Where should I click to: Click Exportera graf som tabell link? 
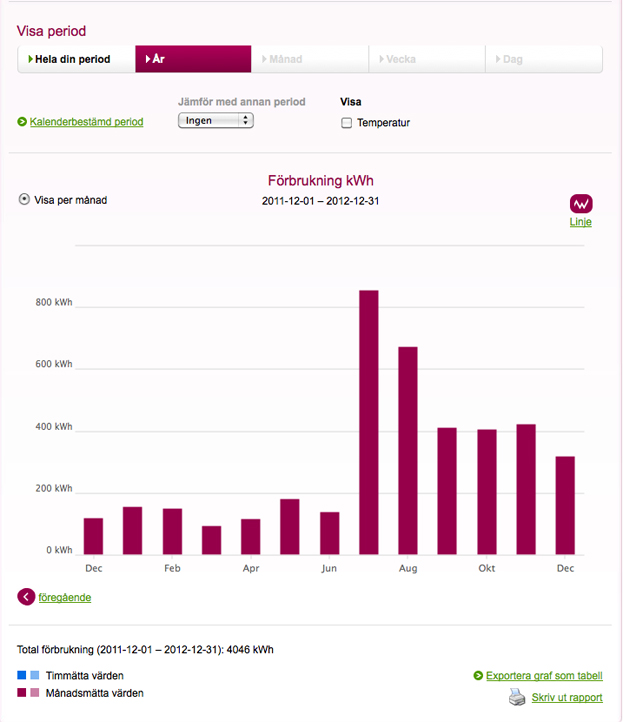coord(544,676)
